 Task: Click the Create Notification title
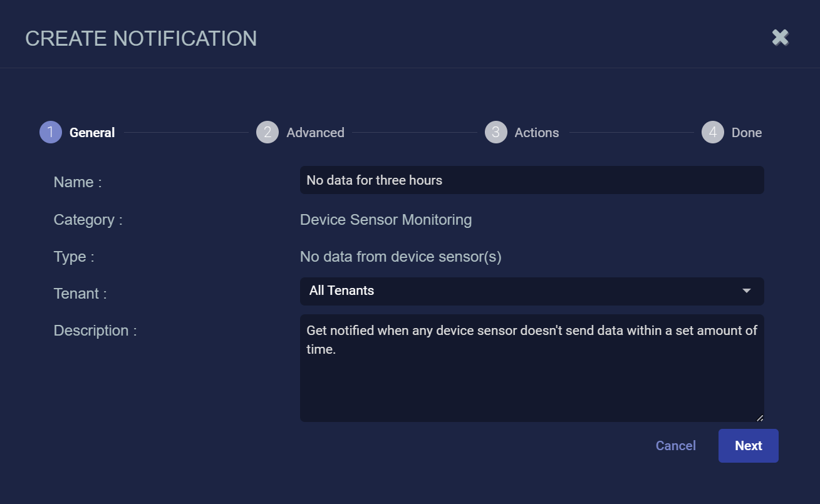[x=141, y=38]
